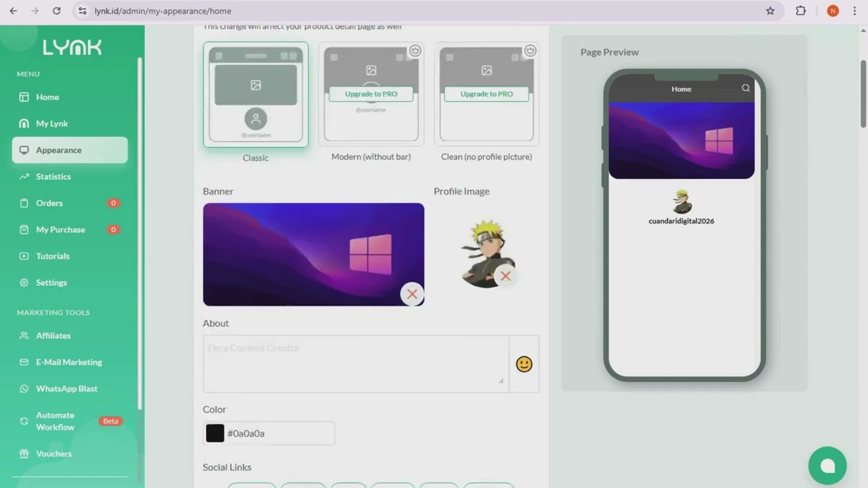The width and height of the screenshot is (868, 488).
Task: Open Chrome three-dot menu
Action: pyautogui.click(x=854, y=11)
